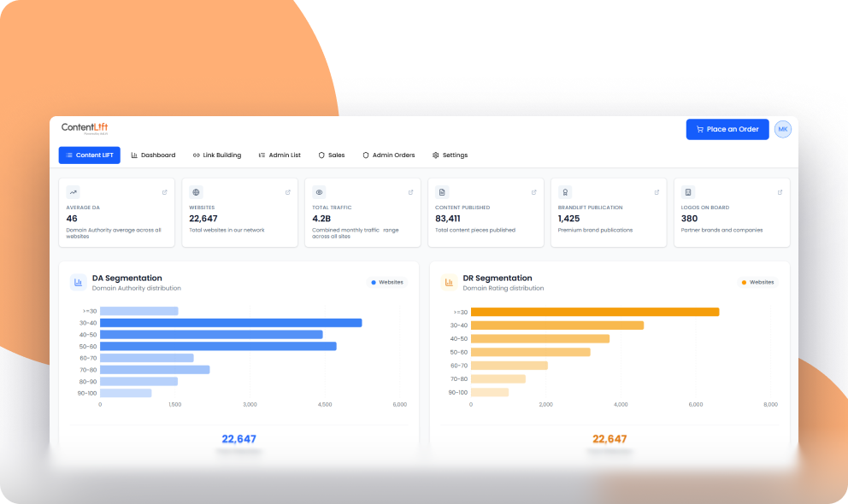Click the Content Published document icon
Screen dimensions: 848x504
pos(443,192)
